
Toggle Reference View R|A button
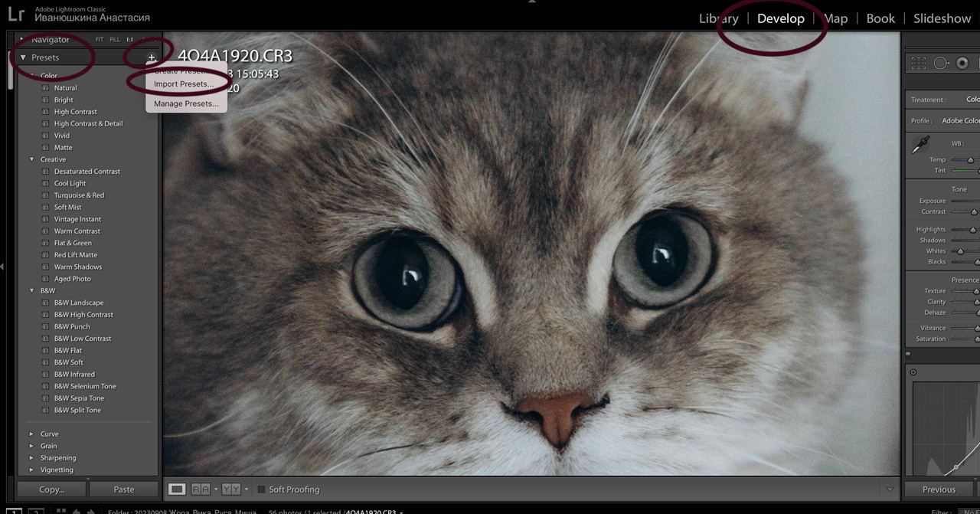click(x=201, y=489)
